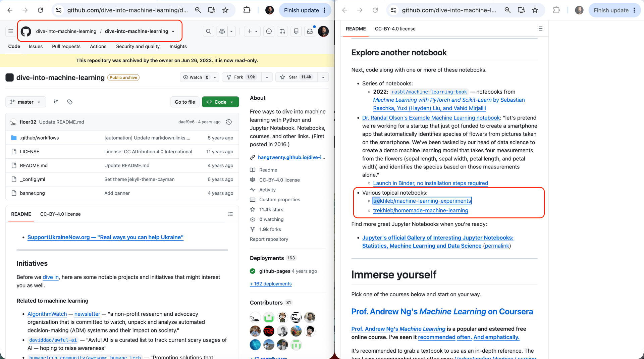This screenshot has height=359, width=644.
Task: Open the banner.png file
Action: (x=32, y=193)
